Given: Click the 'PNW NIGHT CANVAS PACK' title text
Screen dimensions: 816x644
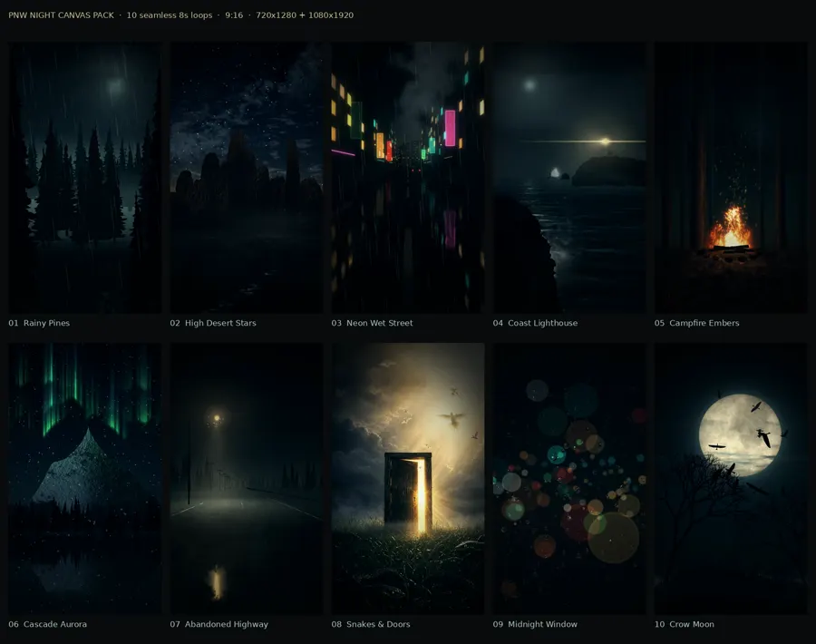Looking at the screenshot, I should [x=61, y=15].
